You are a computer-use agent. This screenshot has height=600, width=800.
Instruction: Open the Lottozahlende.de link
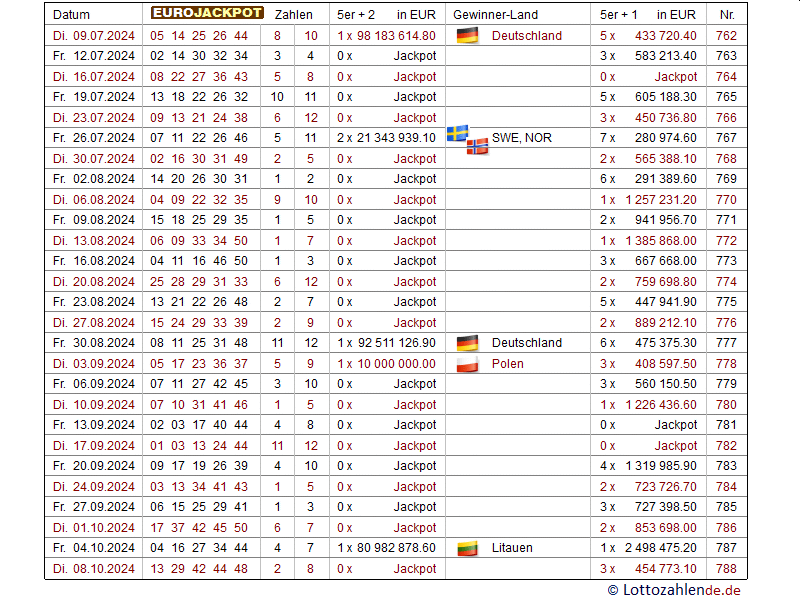point(675,590)
